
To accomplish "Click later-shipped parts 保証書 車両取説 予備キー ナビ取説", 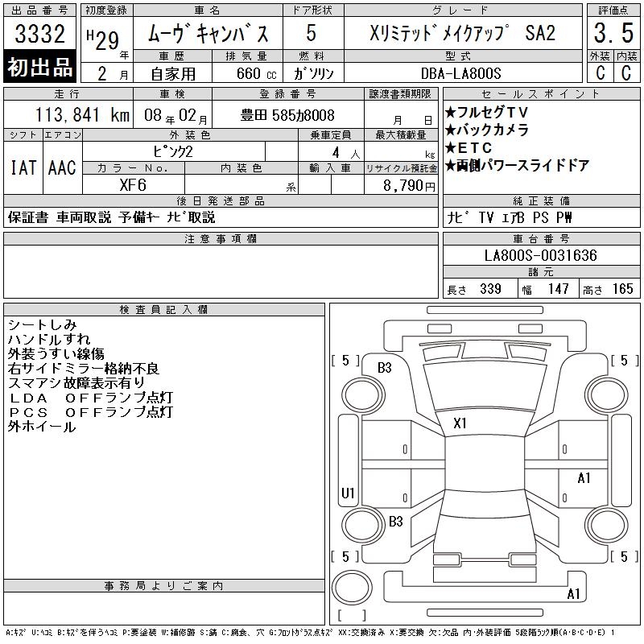I will pyautogui.click(x=111, y=217).
